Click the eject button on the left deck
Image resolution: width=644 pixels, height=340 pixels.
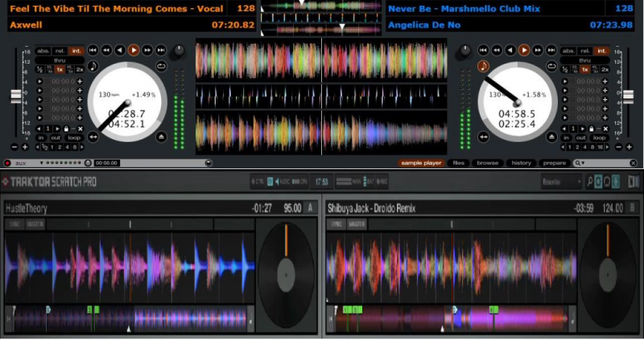click(162, 137)
